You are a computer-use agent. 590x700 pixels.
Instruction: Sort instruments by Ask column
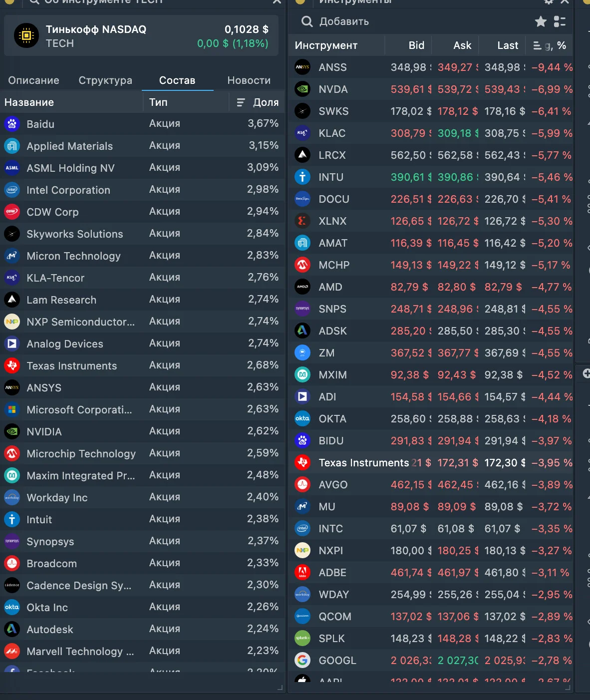462,45
